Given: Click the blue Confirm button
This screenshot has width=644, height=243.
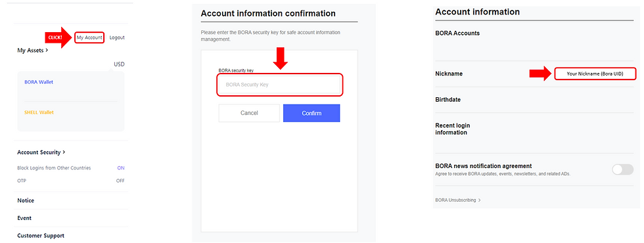Looking at the screenshot, I should coord(311,113).
